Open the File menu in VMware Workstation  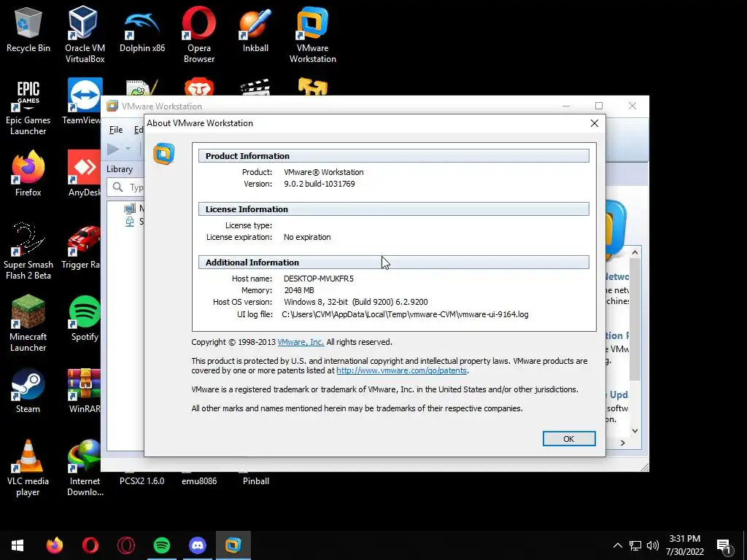[x=116, y=130]
